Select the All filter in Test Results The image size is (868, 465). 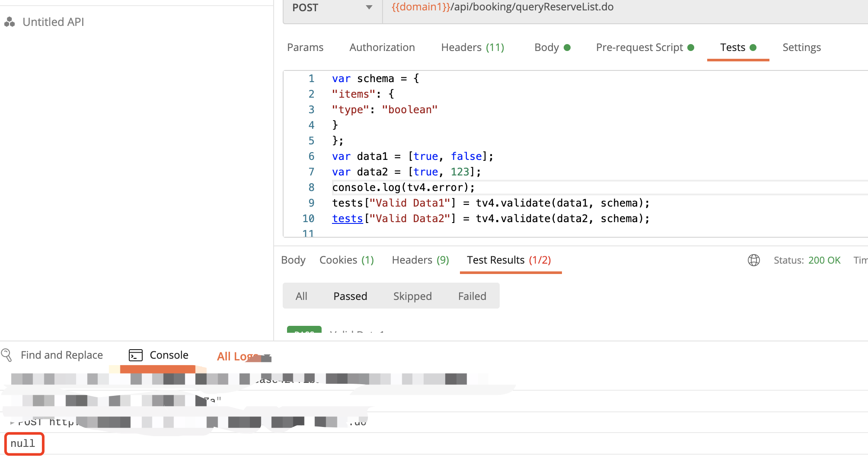301,296
